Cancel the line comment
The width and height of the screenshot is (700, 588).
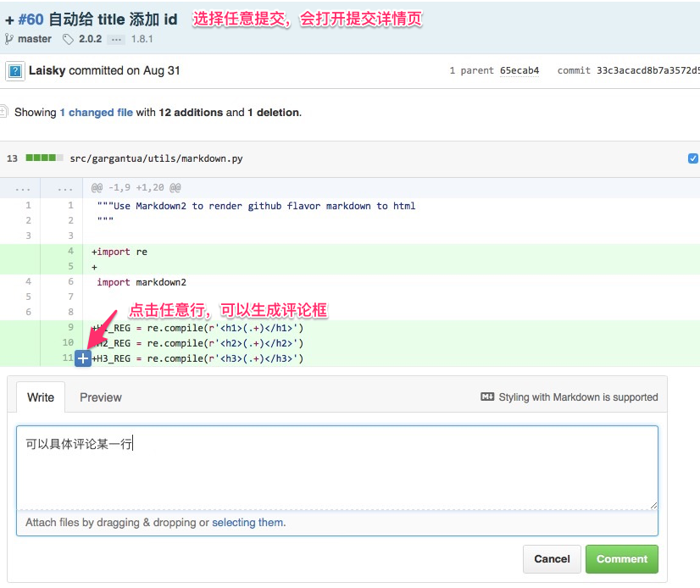[x=552, y=559]
